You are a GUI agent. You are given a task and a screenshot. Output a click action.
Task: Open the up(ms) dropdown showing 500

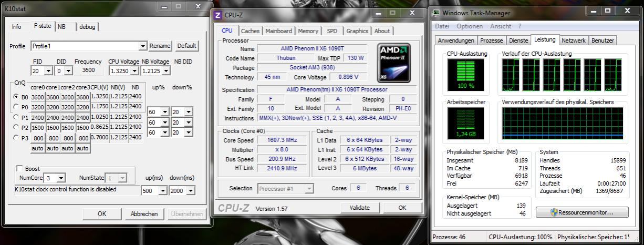[163, 191]
